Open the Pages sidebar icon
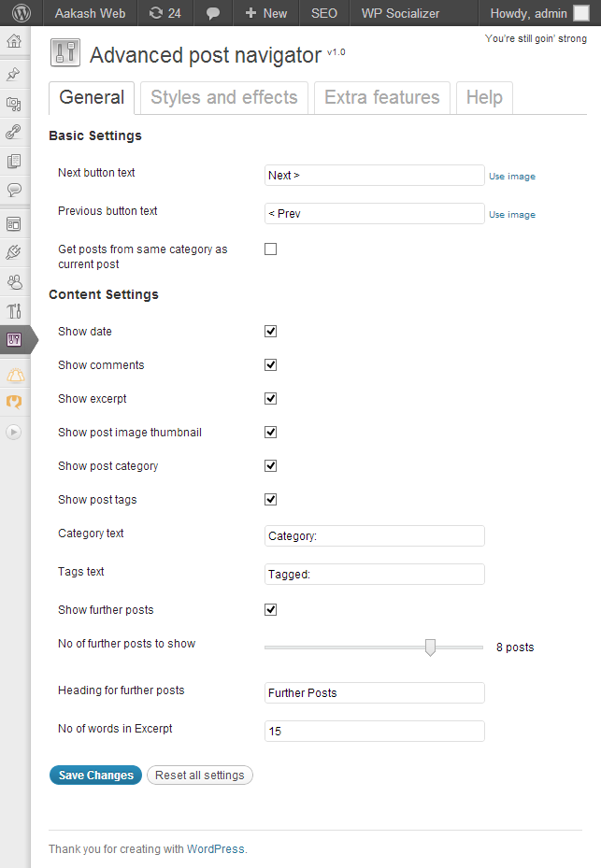Screen dimensions: 601x868 coord(14,161)
